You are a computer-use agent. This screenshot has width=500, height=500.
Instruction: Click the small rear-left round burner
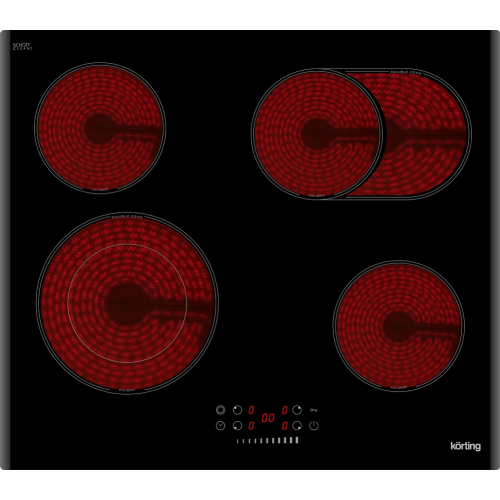(x=100, y=128)
